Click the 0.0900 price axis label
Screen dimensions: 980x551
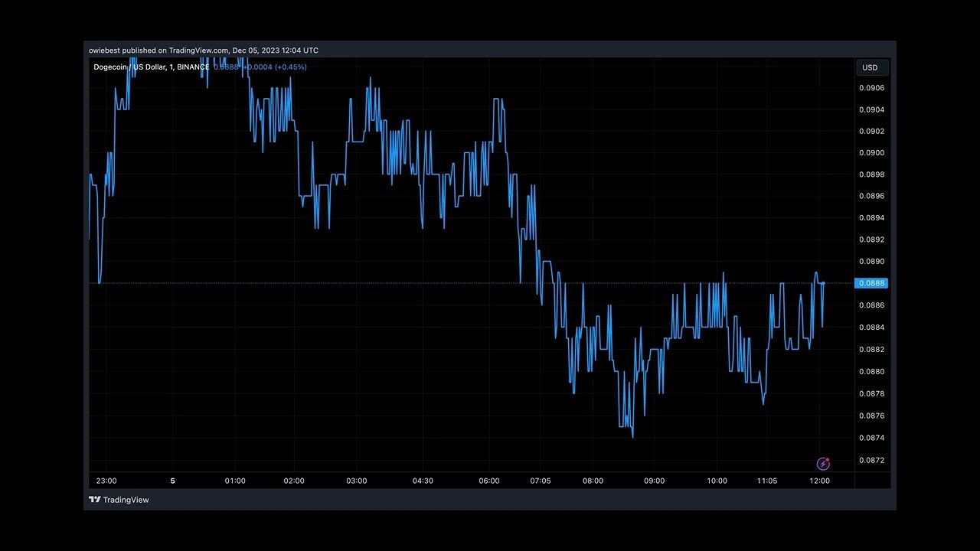(x=871, y=153)
